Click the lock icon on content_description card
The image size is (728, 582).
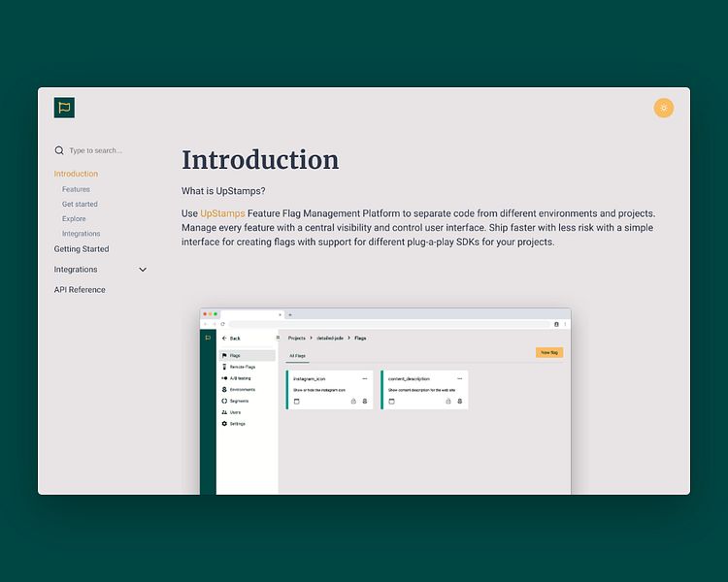448,402
